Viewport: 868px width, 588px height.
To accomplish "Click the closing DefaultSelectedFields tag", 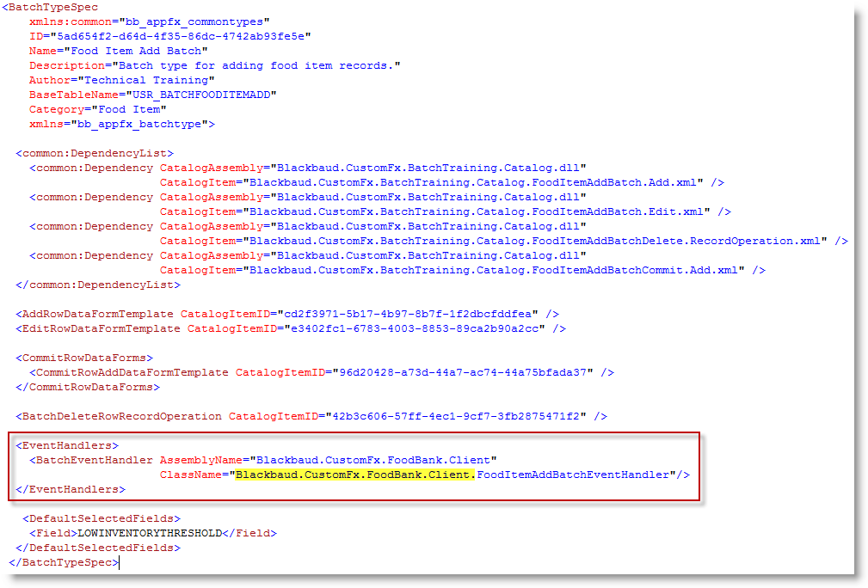I will point(98,548).
